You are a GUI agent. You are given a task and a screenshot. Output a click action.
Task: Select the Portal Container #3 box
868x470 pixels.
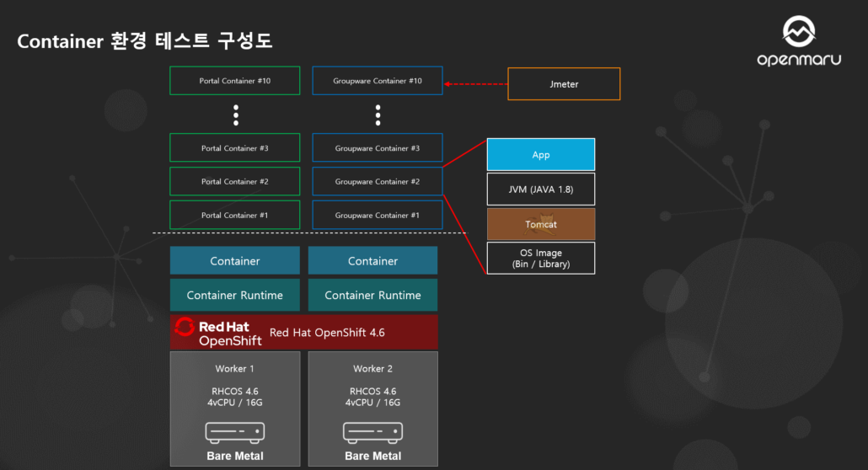pos(235,147)
